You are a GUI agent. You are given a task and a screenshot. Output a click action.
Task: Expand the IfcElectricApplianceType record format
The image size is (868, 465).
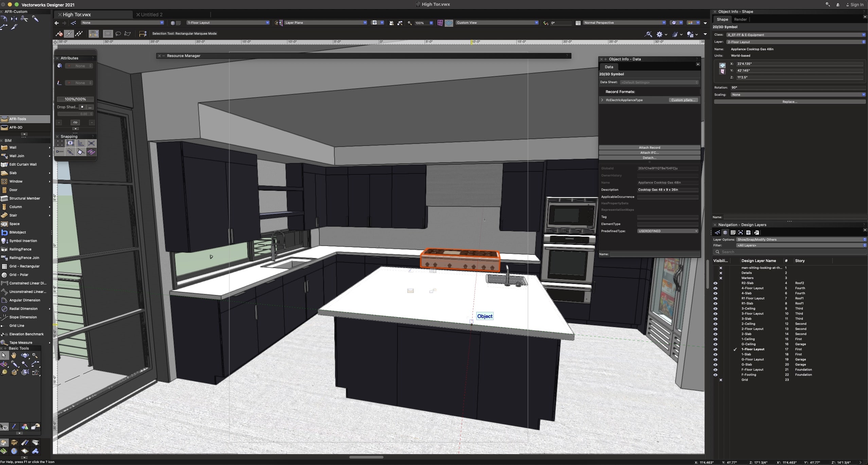pyautogui.click(x=602, y=100)
